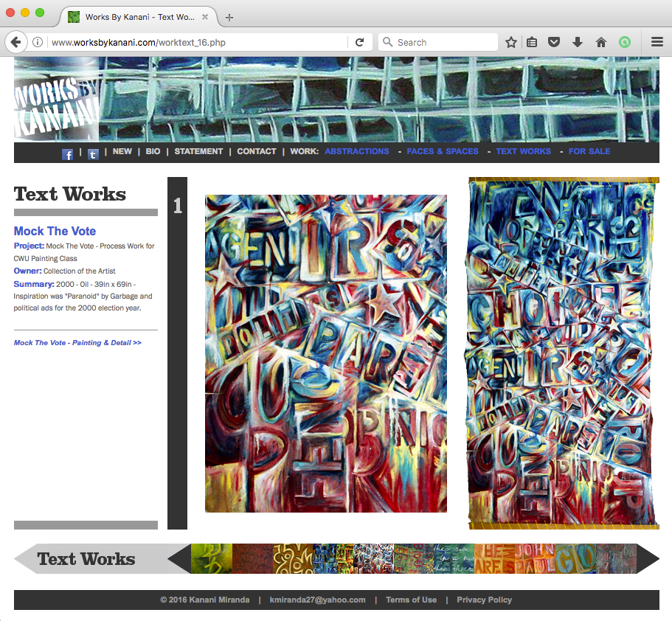The height and width of the screenshot is (621, 672).
Task: Click the slide number 1 on dark bar
Action: (x=178, y=206)
